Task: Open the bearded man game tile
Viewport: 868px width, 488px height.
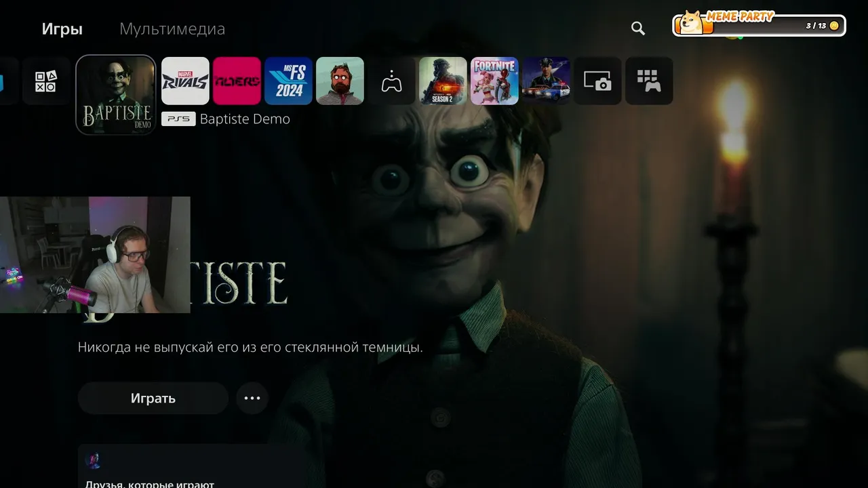Action: [340, 81]
